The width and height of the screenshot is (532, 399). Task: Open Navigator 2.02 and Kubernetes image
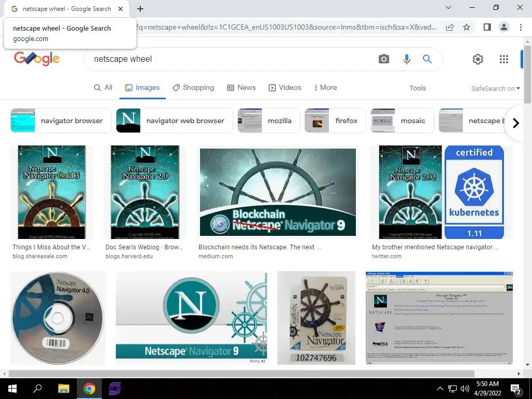coord(442,192)
